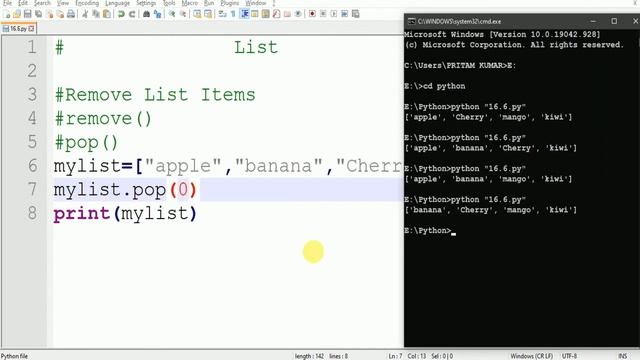Click the Save All toolbar icon

(38, 14)
